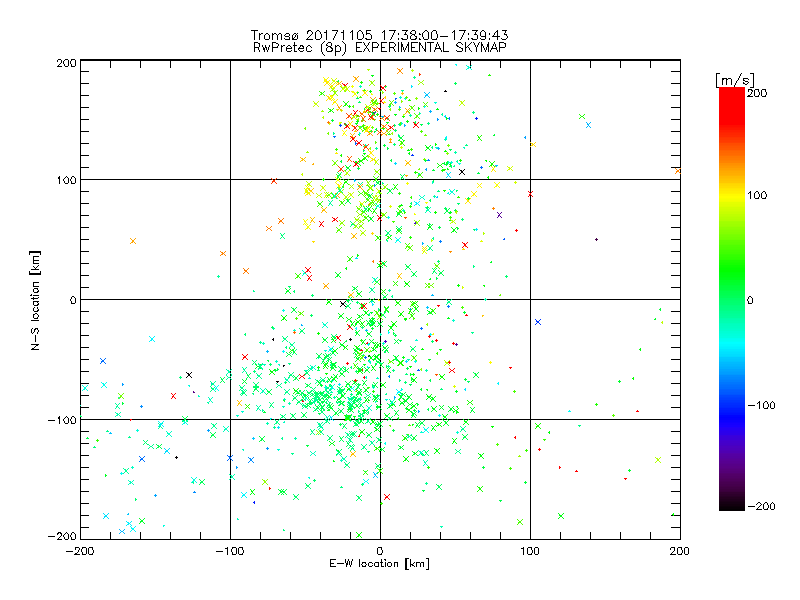The width and height of the screenshot is (800, 600).
Task: Click the x-axis '-200' tick label
Action: coord(80,551)
